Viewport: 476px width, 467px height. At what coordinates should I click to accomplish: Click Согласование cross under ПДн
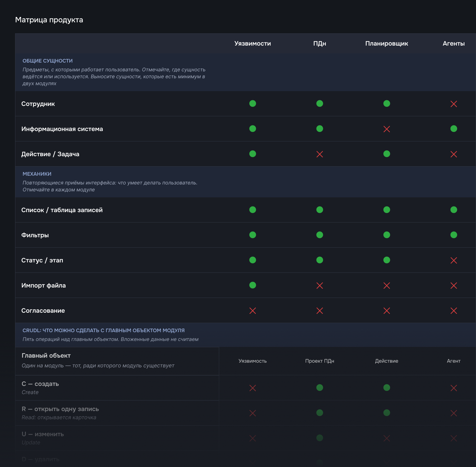click(x=320, y=310)
